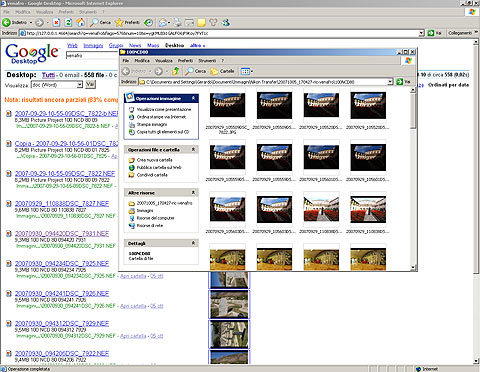Open the Visualizza doc (Word) dropdown
Screen dimensions: 480x372
57,85
